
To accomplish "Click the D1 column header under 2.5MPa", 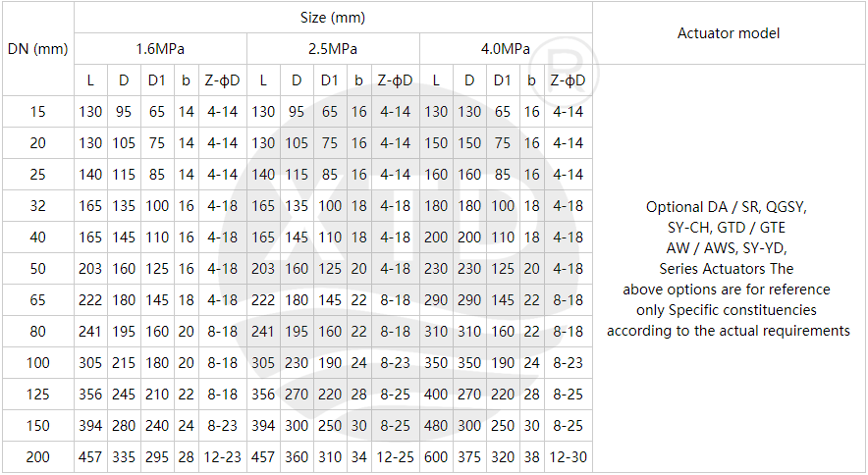I will click(330, 80).
